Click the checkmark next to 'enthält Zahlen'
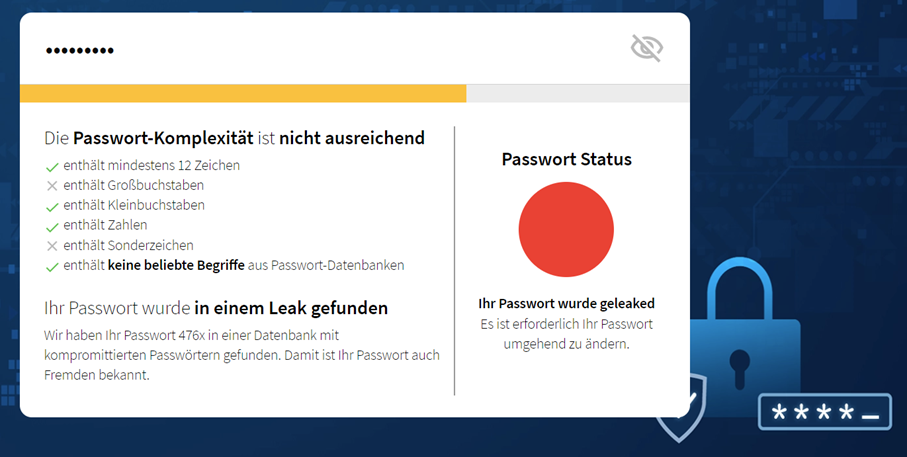This screenshot has height=457, width=907. [x=52, y=226]
